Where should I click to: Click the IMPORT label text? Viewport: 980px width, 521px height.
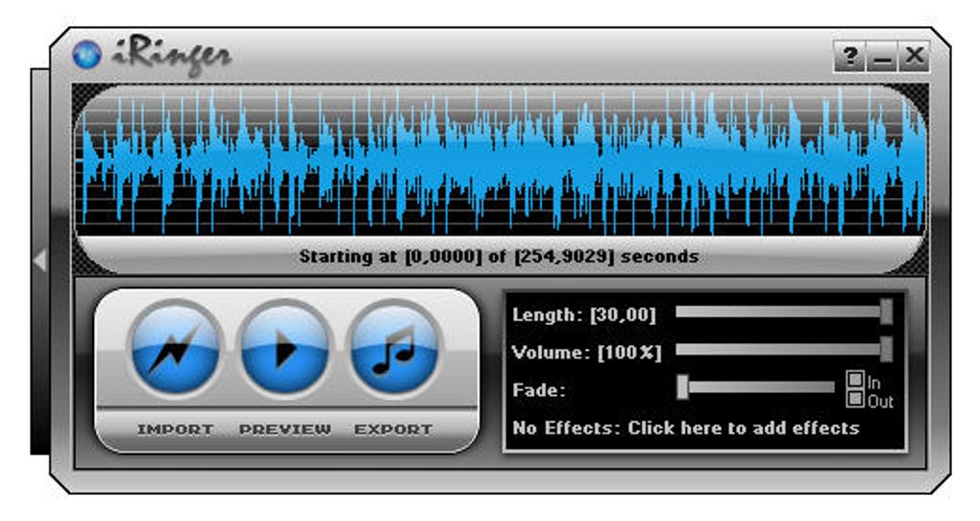pos(175,430)
